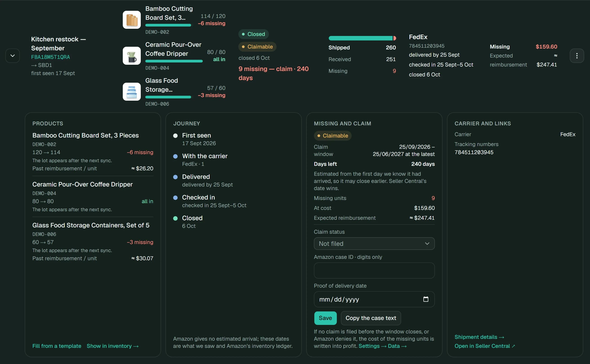This screenshot has height=364, width=590.
Task: Click the Proof of delivery date field
Action: (x=374, y=299)
